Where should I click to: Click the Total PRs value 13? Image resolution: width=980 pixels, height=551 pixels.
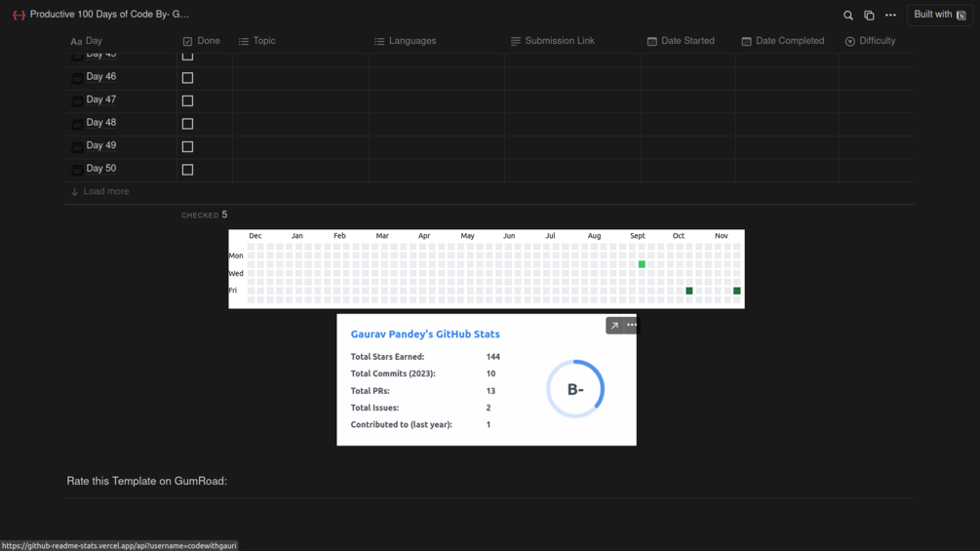(x=490, y=391)
